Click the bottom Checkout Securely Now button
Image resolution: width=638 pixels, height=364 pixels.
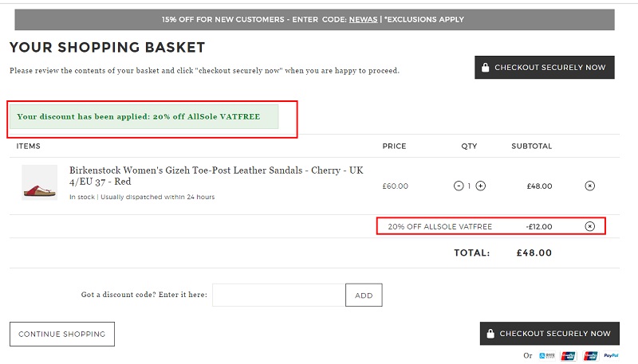549,334
